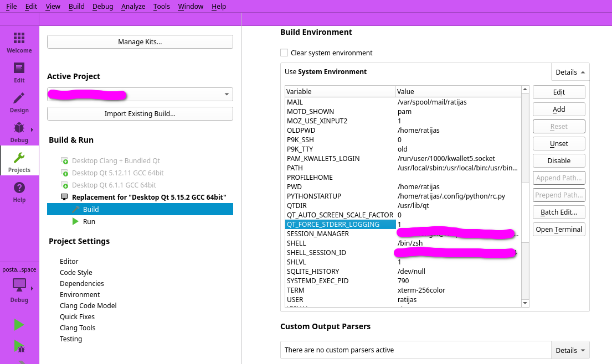Switch to Edit mode in sidebar

point(19,69)
